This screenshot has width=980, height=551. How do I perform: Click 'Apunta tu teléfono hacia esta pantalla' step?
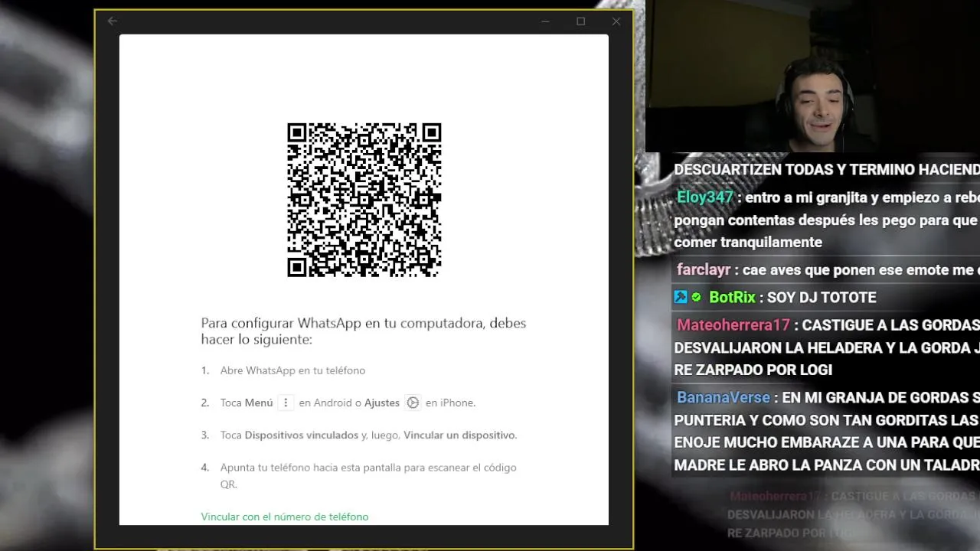point(368,475)
